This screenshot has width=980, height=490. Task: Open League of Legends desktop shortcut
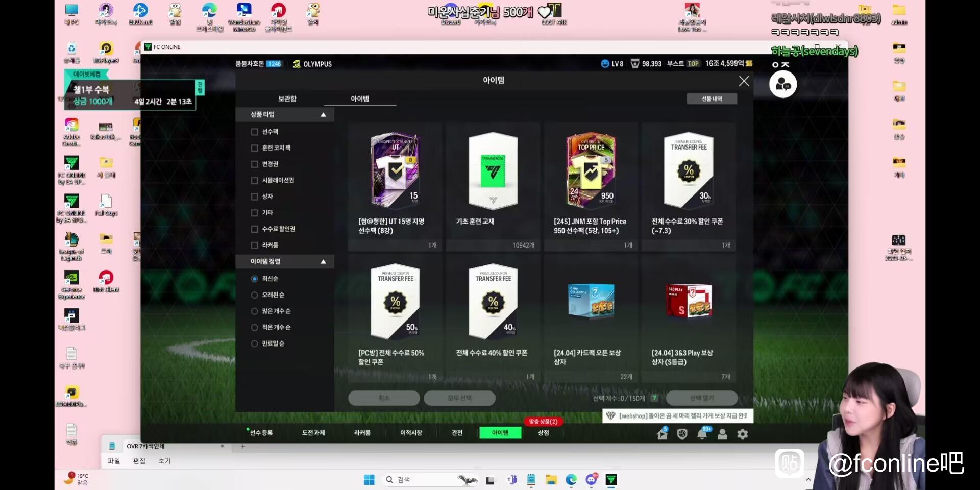71,247
